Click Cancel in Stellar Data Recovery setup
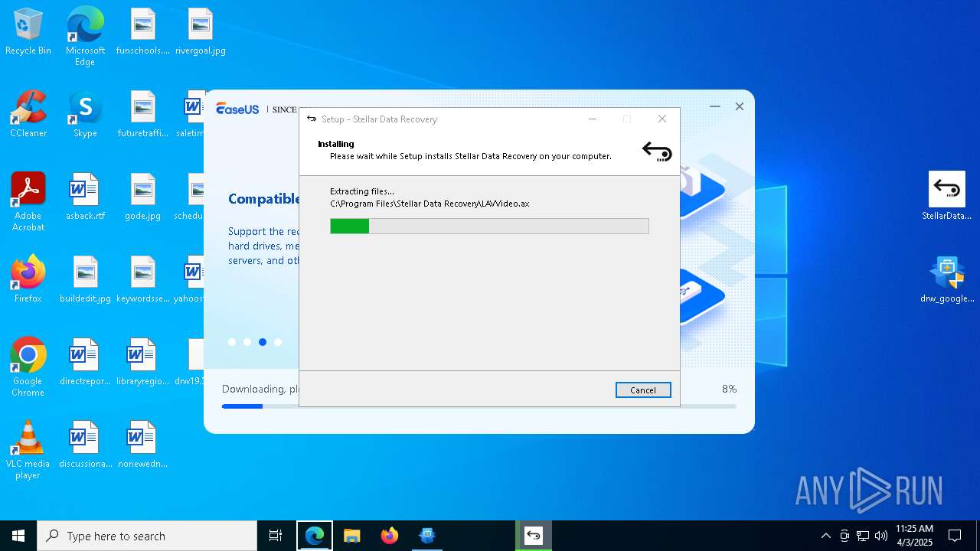The height and width of the screenshot is (551, 980). [x=643, y=390]
